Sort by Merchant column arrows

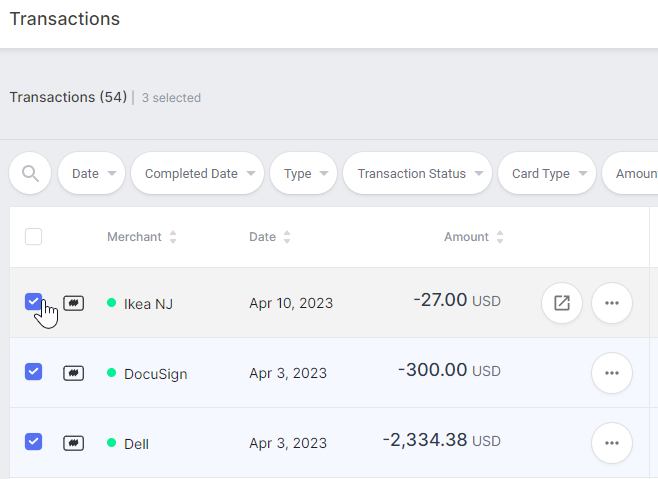coord(173,237)
